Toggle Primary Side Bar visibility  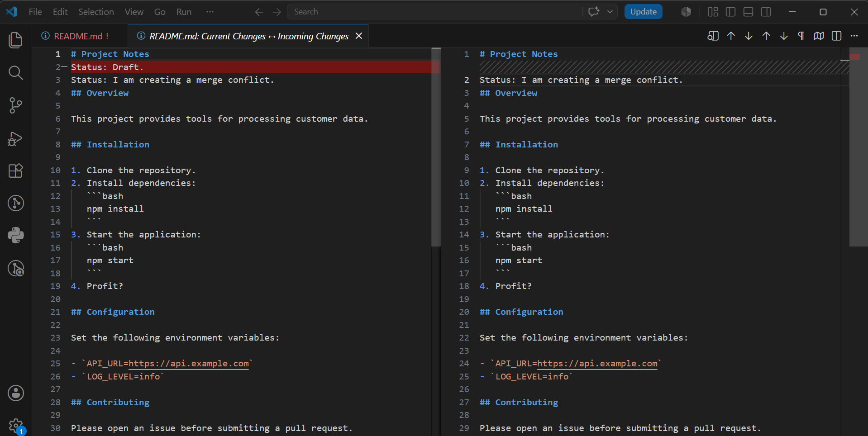(730, 12)
